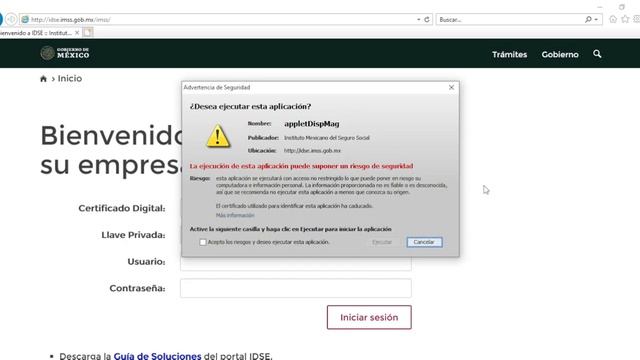Check the accept risks checkbox
The height and width of the screenshot is (360, 640).
coord(203,242)
